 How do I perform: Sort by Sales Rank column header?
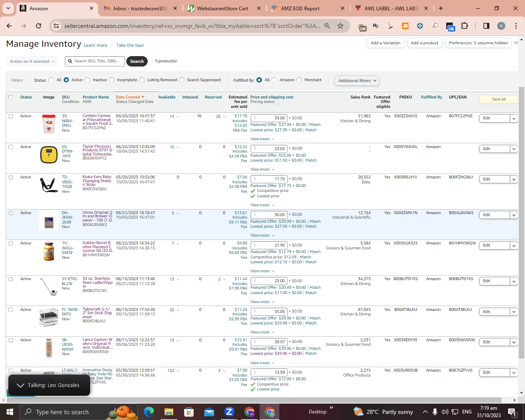tap(361, 97)
